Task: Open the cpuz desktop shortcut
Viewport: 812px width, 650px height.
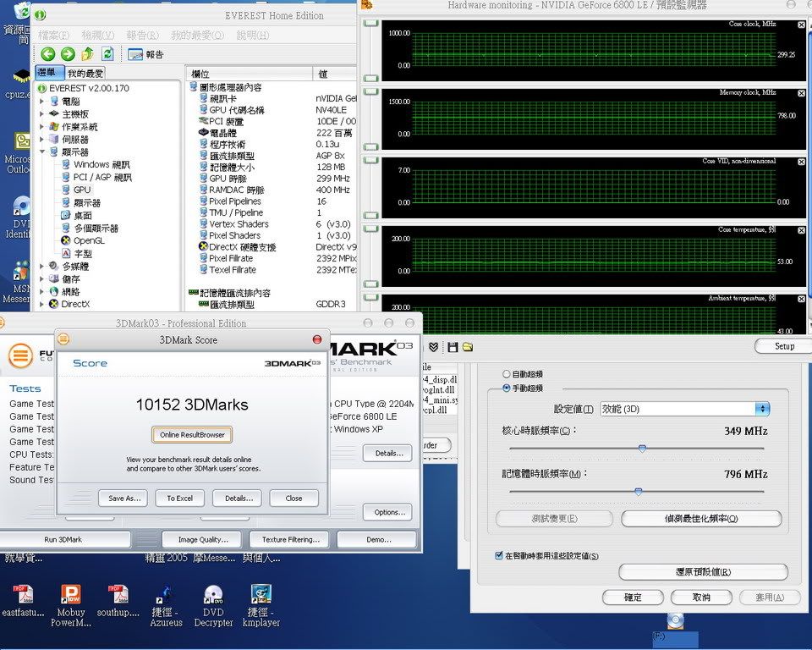Action: coord(19,82)
